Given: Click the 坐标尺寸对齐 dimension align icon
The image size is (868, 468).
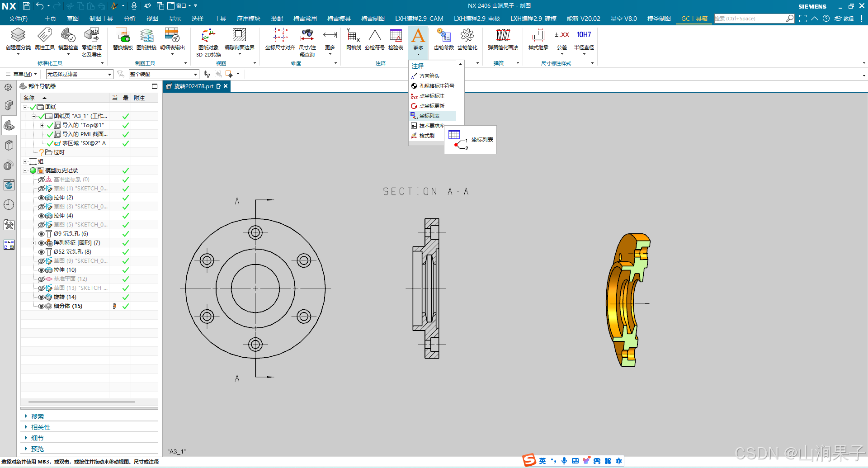Looking at the screenshot, I should 280,39.
